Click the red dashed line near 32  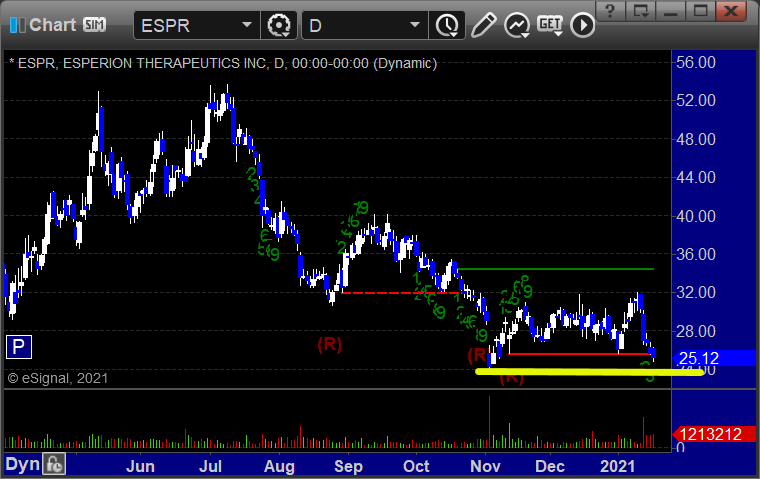400,293
